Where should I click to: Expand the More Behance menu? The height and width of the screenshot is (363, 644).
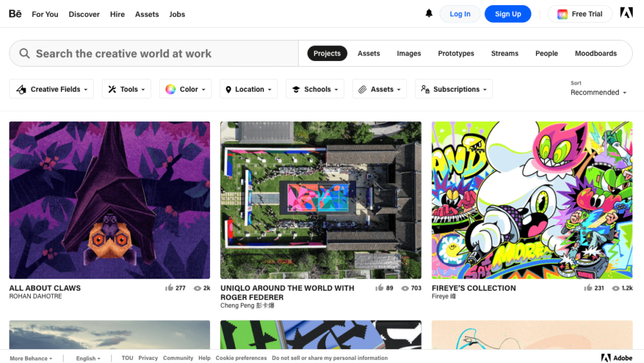point(31,358)
